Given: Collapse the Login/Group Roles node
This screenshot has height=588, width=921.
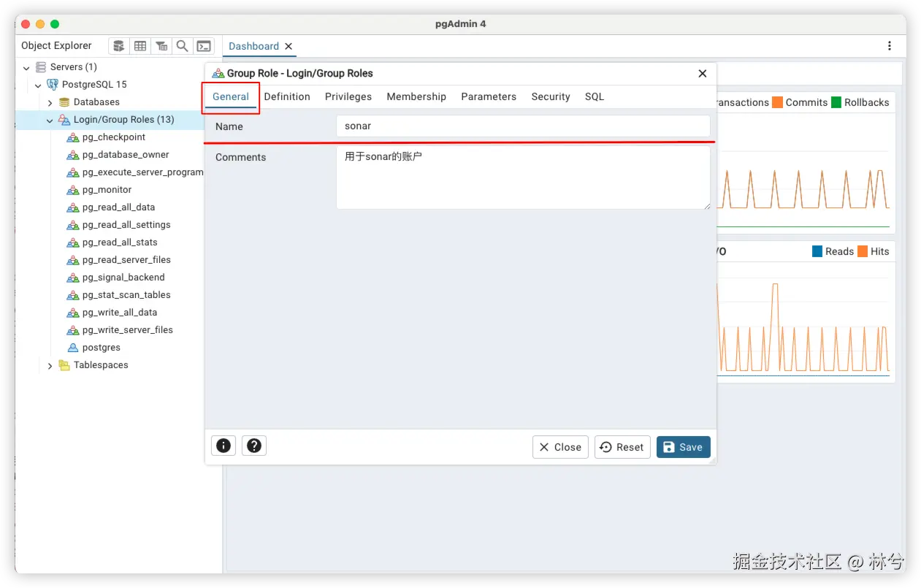Looking at the screenshot, I should tap(50, 121).
